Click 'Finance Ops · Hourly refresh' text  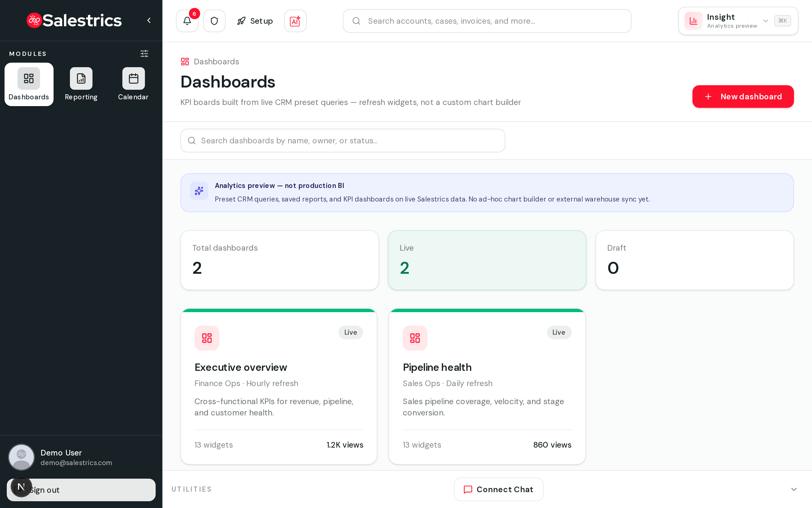coord(246,383)
